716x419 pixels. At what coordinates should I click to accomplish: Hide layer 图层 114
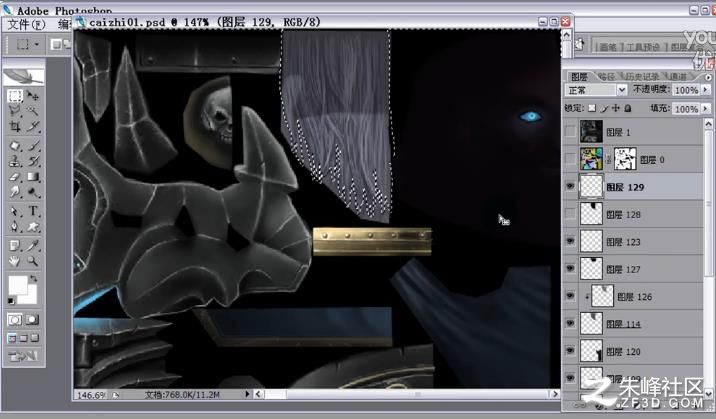point(570,324)
